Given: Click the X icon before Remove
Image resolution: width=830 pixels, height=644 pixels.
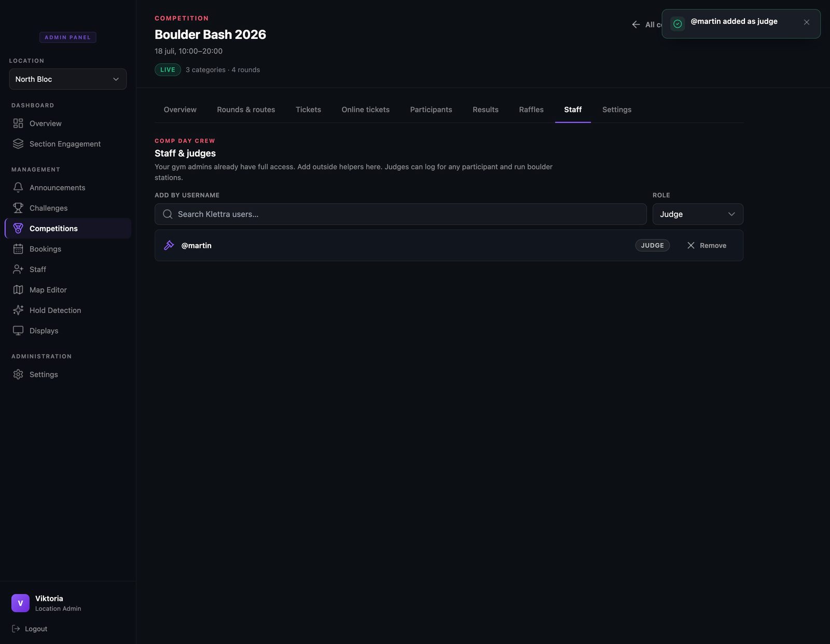Looking at the screenshot, I should tap(691, 245).
